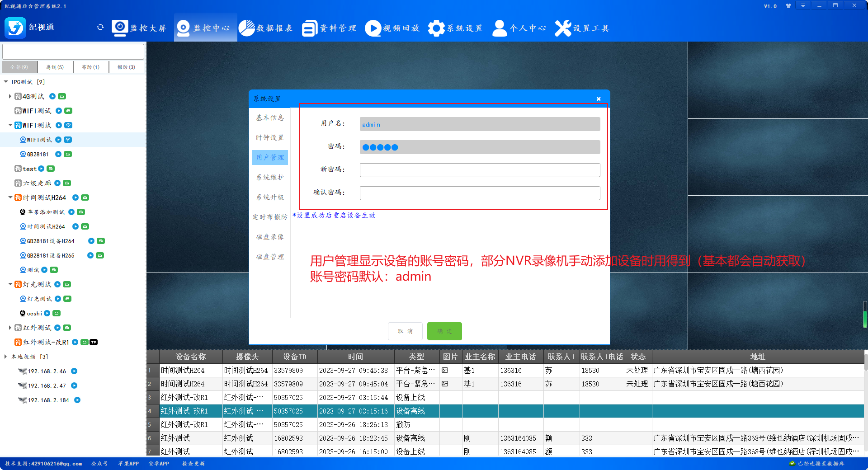Open the title bar dropdown menu icon
868x470 pixels.
point(803,6)
